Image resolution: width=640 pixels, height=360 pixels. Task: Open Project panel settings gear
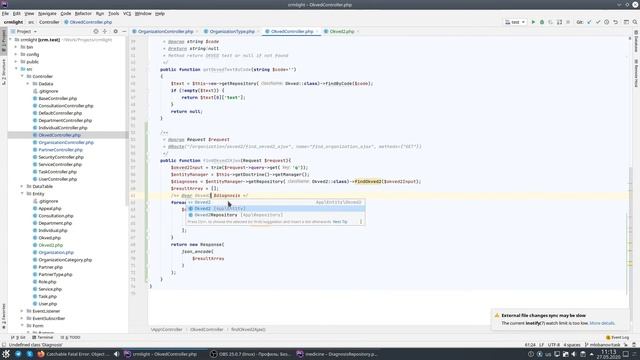(116, 31)
